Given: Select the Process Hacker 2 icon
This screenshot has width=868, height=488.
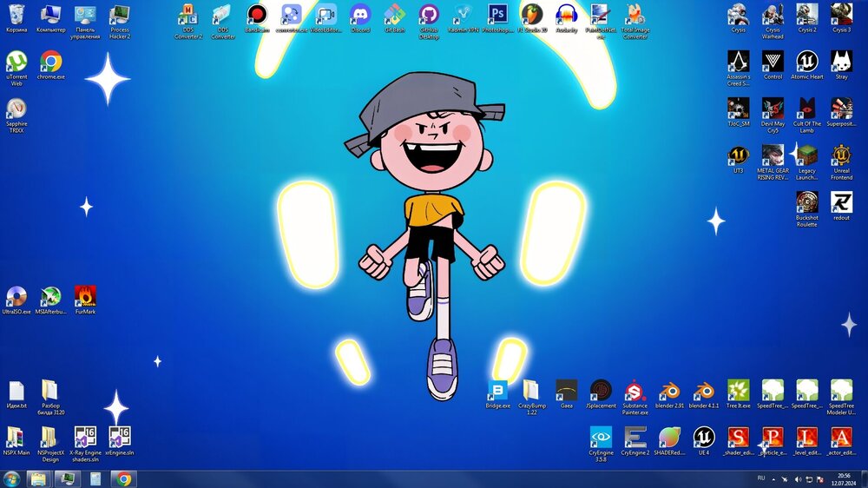Looking at the screenshot, I should [x=120, y=16].
